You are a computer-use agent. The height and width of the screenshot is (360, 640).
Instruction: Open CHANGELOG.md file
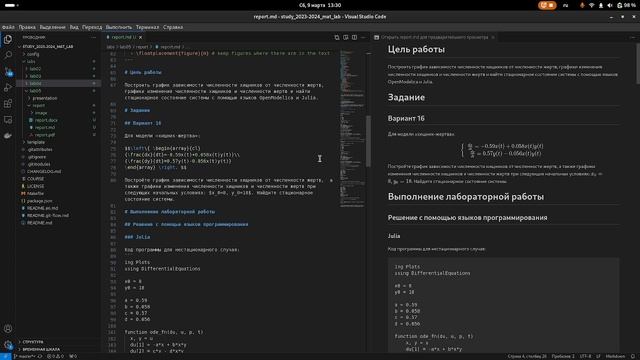(x=44, y=171)
